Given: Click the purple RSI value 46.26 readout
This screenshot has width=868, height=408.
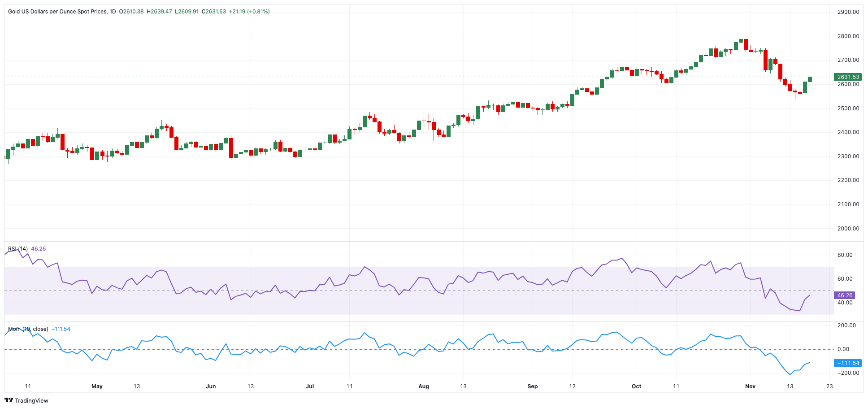Looking at the screenshot, I should click(x=38, y=248).
